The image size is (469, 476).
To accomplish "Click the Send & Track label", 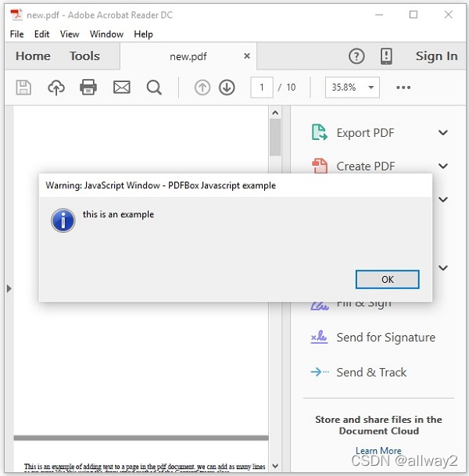I will coord(371,372).
